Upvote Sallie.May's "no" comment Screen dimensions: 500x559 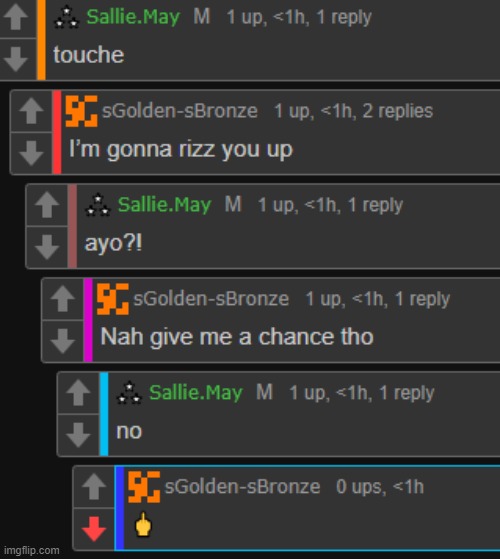(78, 393)
